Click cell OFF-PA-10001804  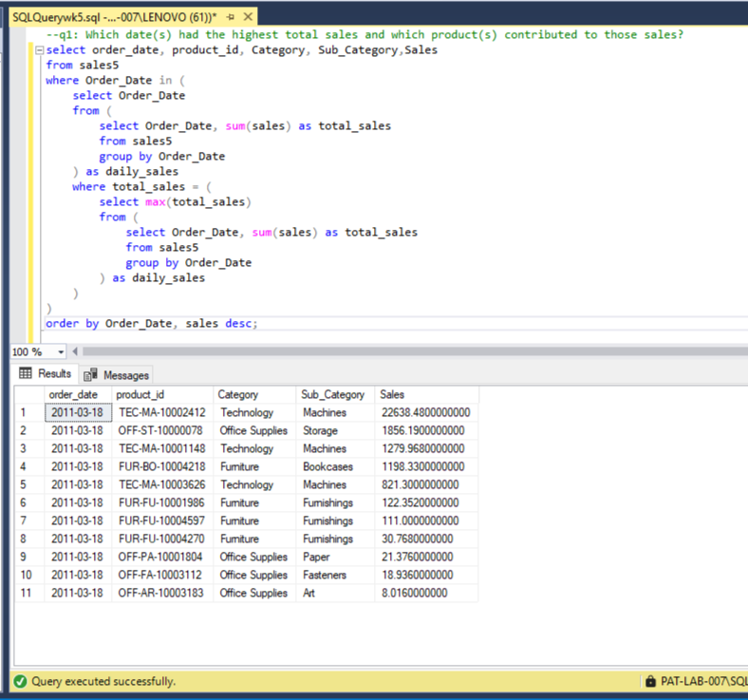point(162,557)
